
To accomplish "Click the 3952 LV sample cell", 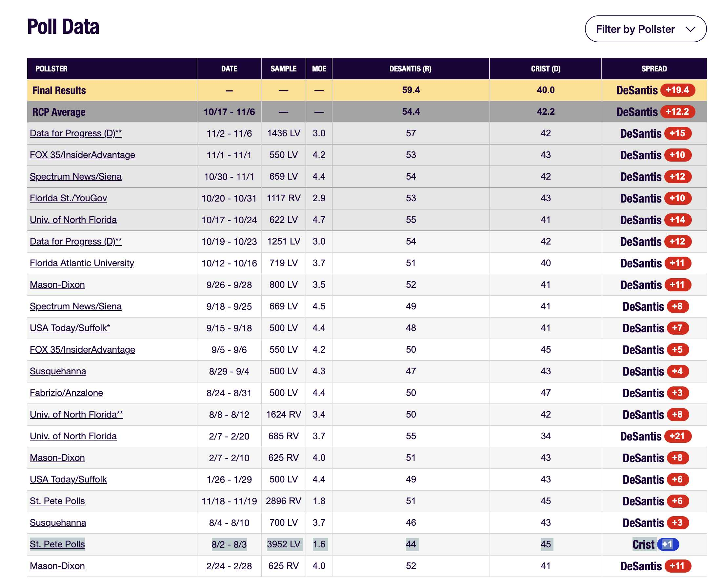I will (x=283, y=545).
